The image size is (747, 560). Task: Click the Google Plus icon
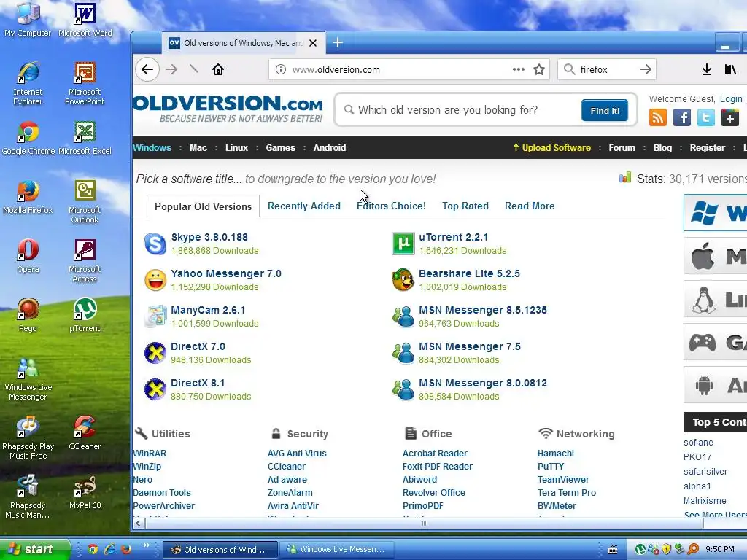[x=729, y=117]
